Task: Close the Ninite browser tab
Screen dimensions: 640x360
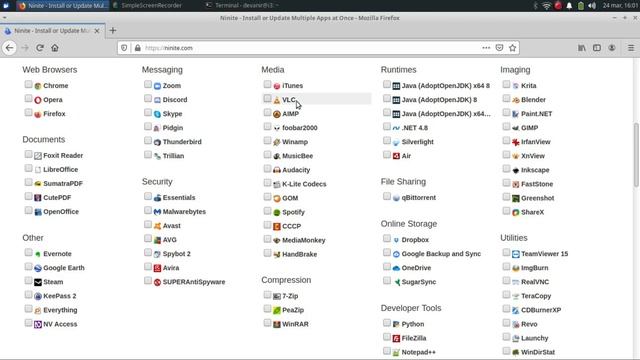Action: tap(97, 31)
